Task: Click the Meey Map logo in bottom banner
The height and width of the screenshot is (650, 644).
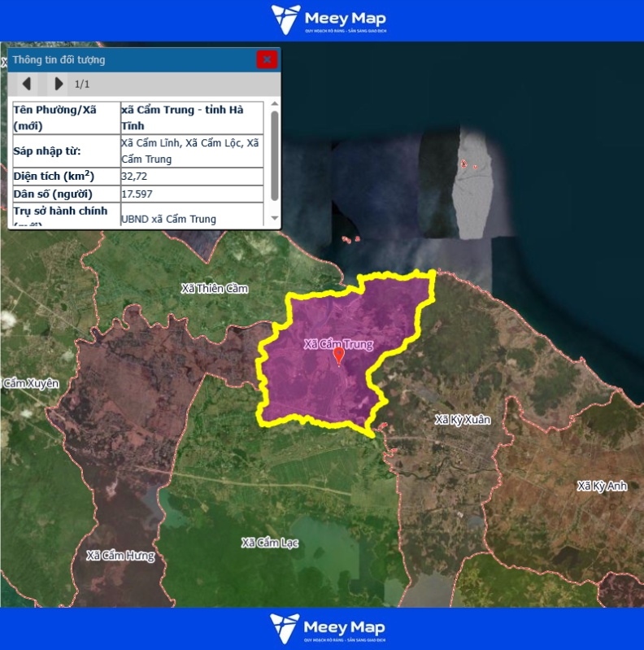Action: [x=329, y=629]
